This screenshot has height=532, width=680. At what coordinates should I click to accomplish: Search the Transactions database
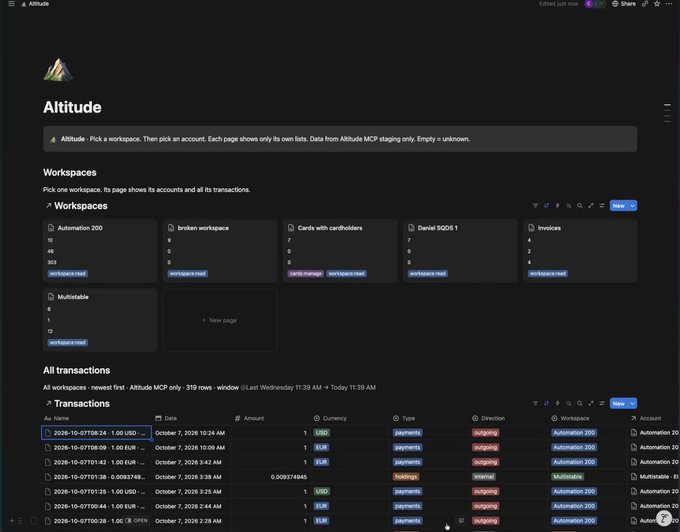pyautogui.click(x=580, y=403)
